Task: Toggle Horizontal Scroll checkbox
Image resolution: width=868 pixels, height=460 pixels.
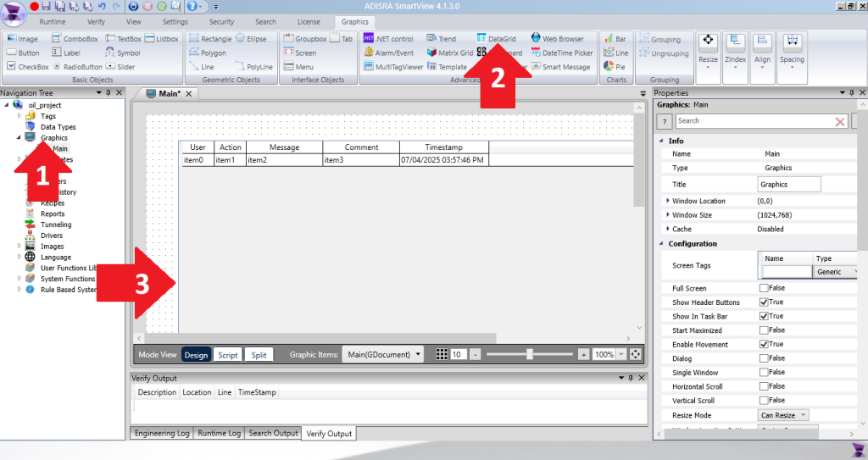Action: 764,386
